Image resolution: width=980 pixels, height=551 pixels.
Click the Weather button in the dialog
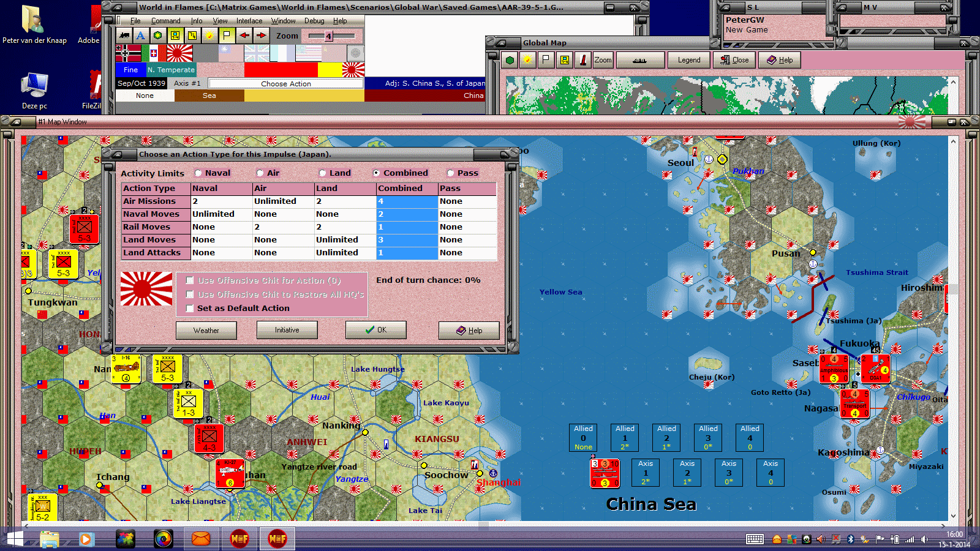(x=206, y=330)
